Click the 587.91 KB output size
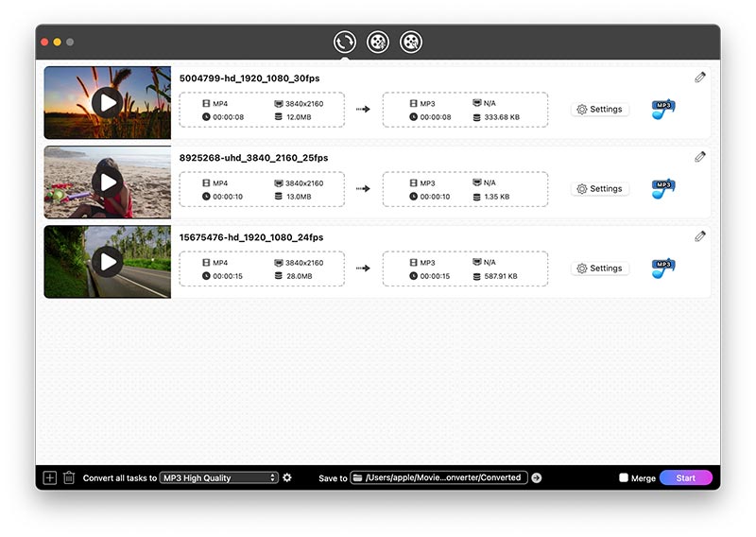756x537 pixels. point(501,276)
